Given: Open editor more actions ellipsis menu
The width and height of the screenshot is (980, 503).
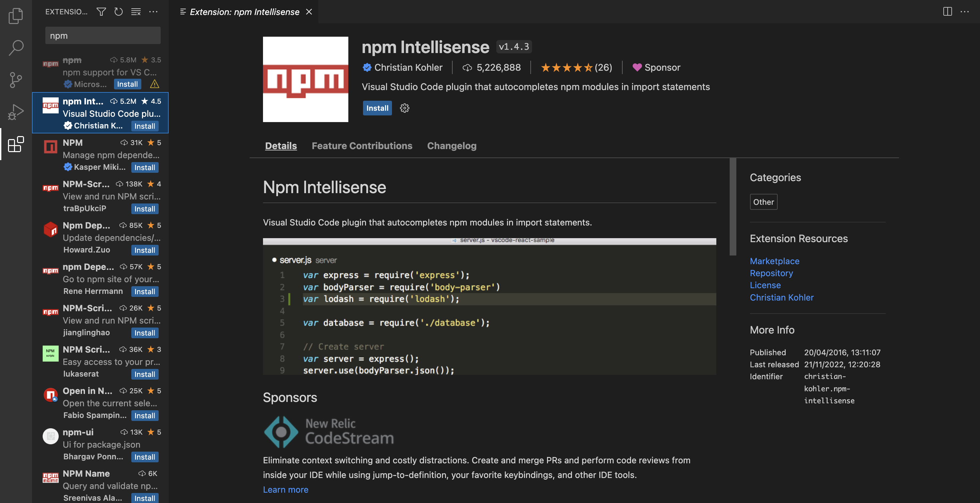Looking at the screenshot, I should [x=964, y=11].
